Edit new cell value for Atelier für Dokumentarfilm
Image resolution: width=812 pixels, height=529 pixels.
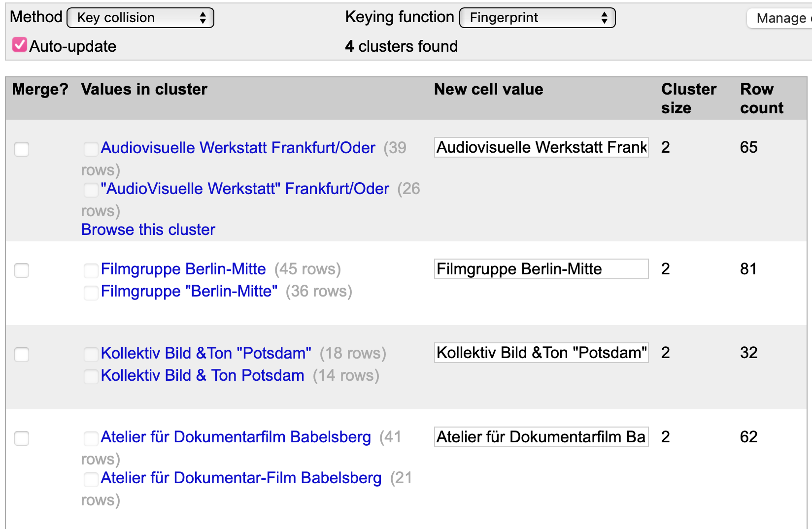[x=541, y=437]
